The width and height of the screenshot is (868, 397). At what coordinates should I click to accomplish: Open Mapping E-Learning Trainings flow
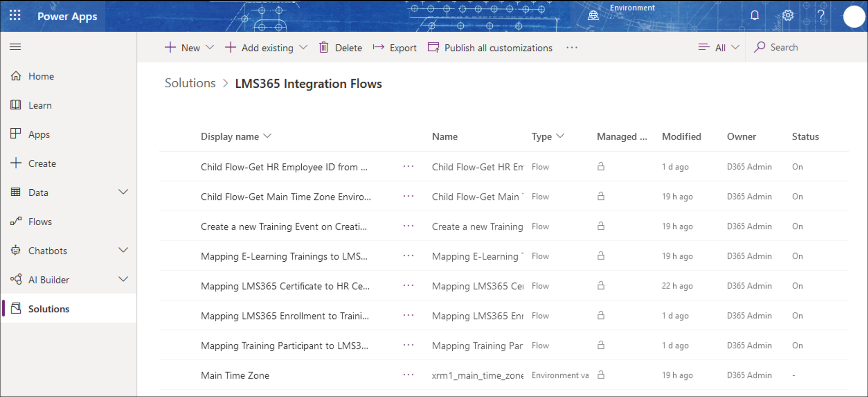[x=284, y=256]
